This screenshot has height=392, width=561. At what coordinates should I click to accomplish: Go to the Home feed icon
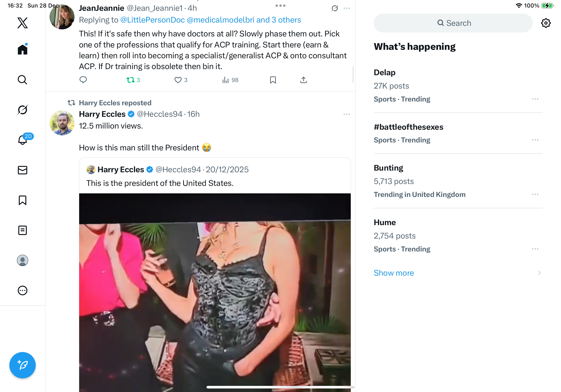[x=23, y=49]
